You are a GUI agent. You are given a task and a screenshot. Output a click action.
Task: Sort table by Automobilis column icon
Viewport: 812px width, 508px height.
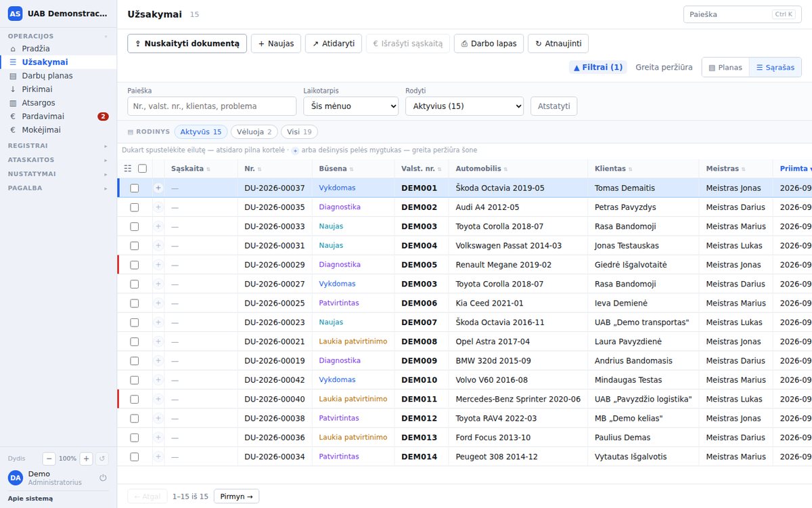coord(506,169)
